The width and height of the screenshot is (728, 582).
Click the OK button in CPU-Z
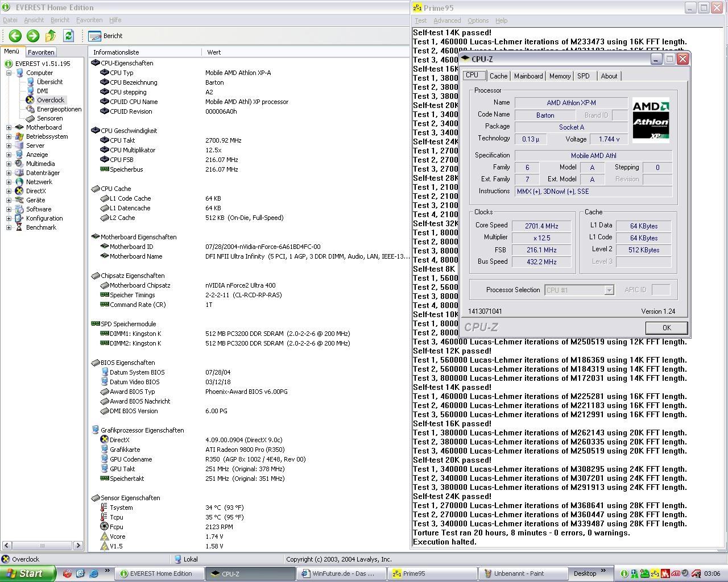[x=667, y=328]
